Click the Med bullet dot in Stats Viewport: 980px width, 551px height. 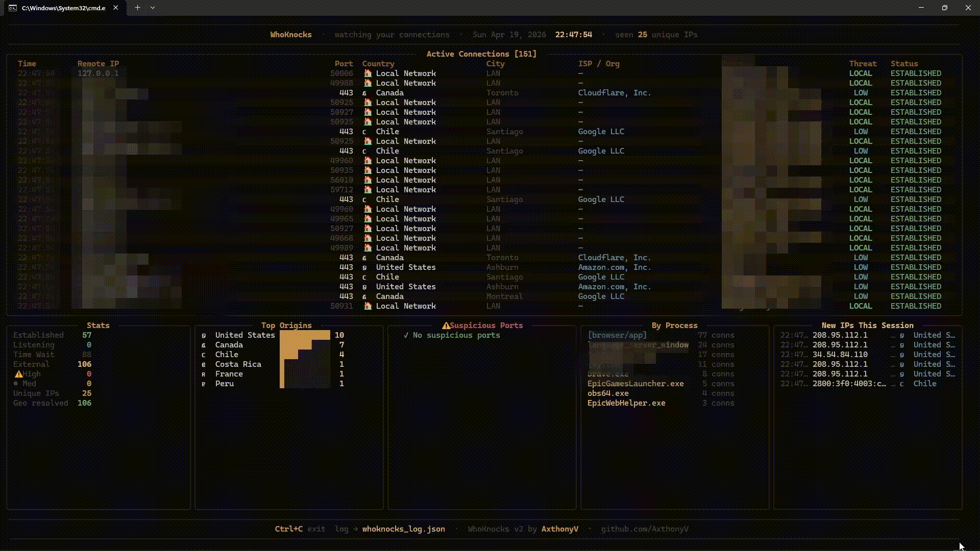16,384
